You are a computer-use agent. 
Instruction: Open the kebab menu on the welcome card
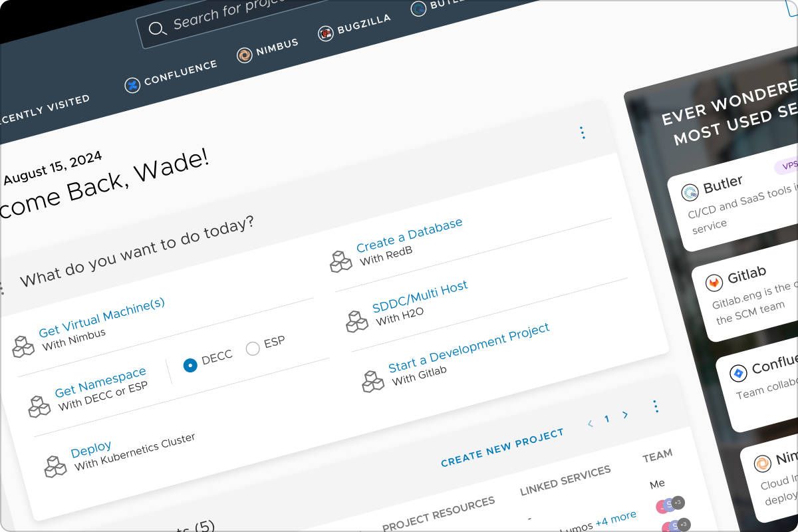tap(583, 133)
